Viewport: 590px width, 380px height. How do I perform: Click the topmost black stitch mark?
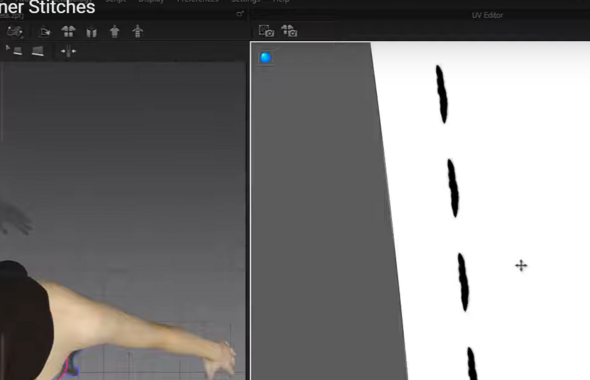[442, 94]
